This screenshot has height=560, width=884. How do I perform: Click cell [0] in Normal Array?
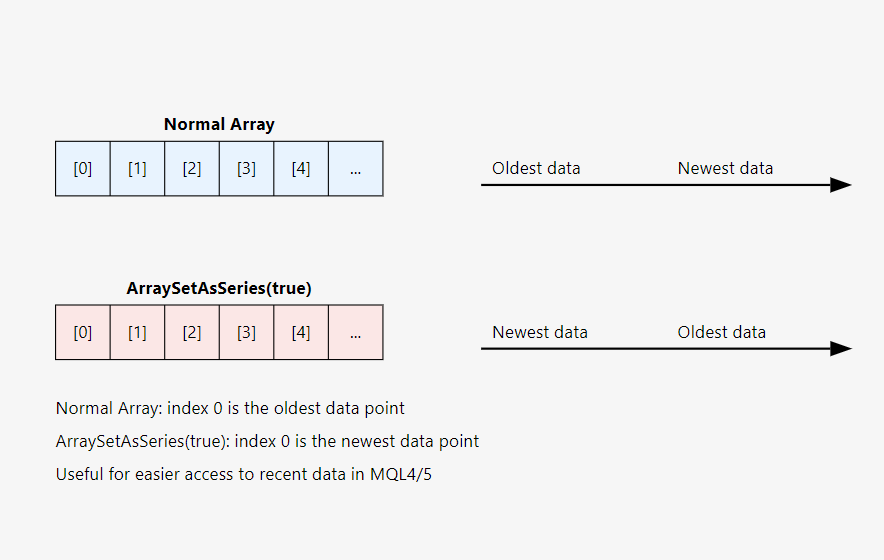click(83, 169)
